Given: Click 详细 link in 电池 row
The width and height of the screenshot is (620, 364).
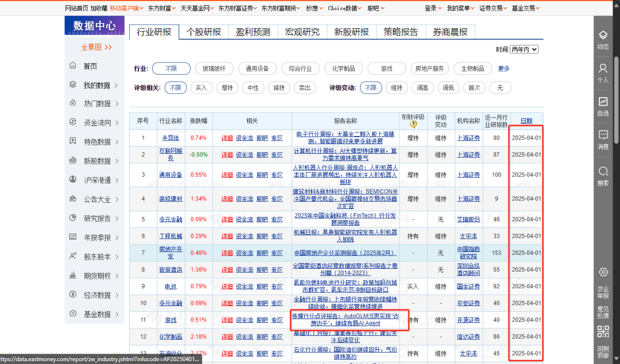Looking at the screenshot, I should [x=227, y=286].
